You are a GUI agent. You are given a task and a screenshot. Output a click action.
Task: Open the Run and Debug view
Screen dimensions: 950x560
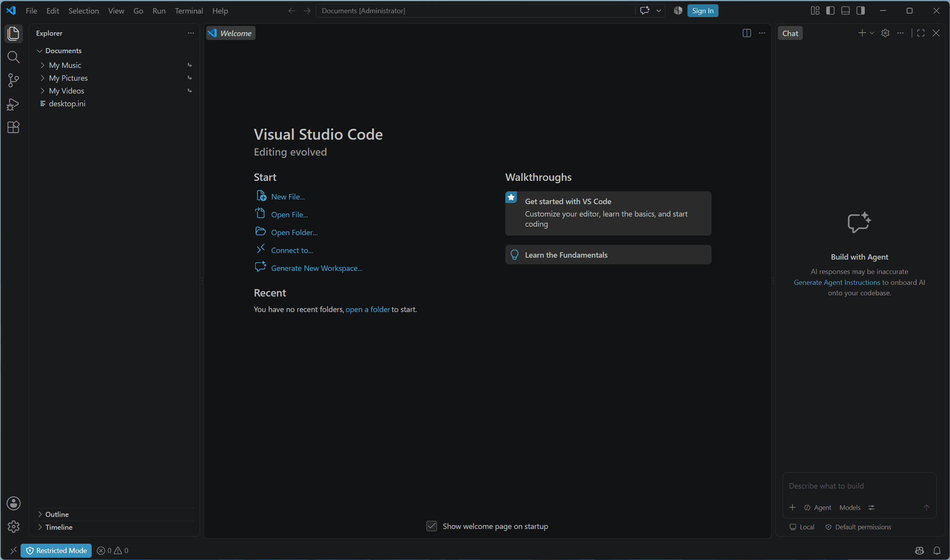pyautogui.click(x=14, y=104)
